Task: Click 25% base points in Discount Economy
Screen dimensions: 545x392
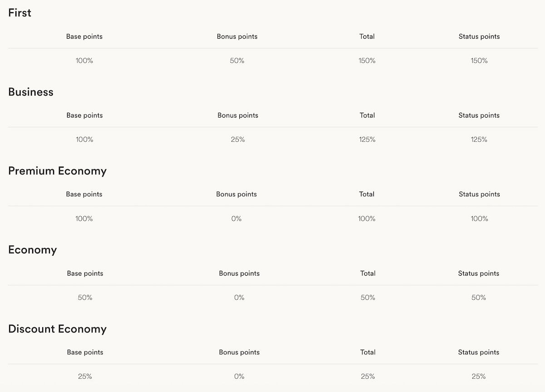Action: tap(85, 376)
